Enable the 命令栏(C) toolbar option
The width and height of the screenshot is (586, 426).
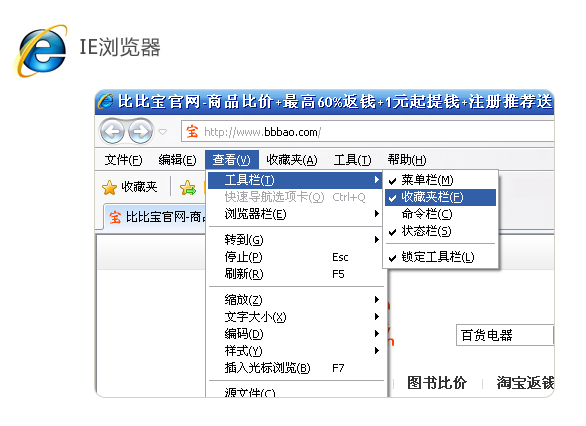[x=440, y=214]
